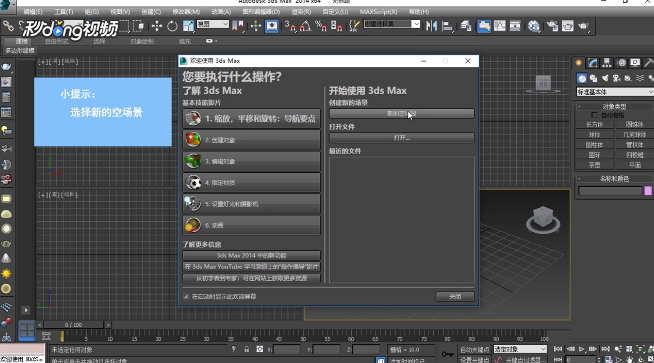Screen dimensions: 654x363
Task: Open the named selection sets dropdown
Action: coord(392,24)
